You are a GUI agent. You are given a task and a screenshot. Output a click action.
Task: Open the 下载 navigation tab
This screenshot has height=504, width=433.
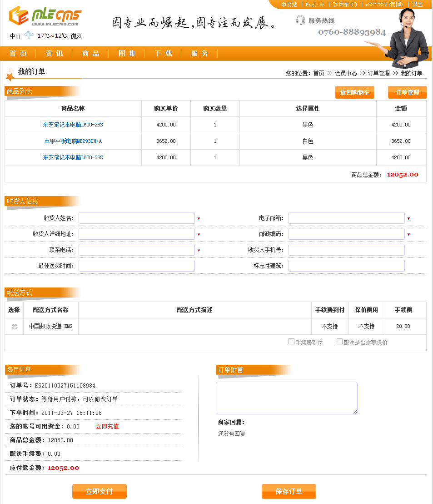pos(164,53)
